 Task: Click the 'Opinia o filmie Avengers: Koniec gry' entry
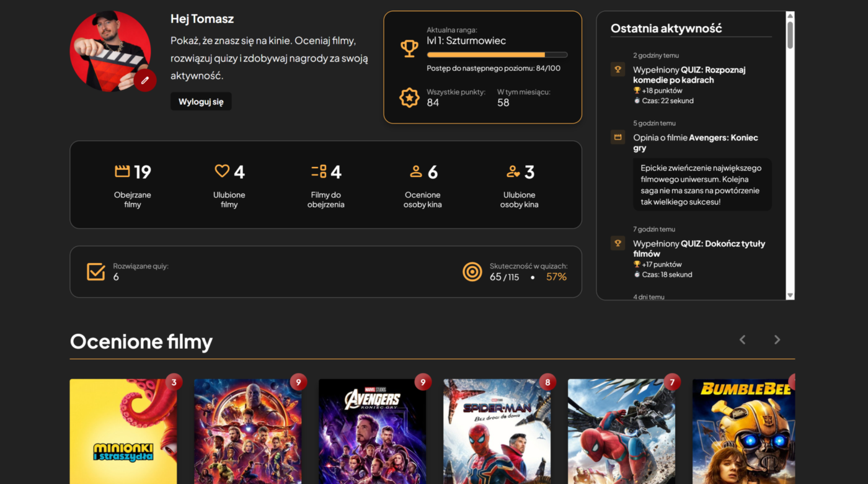pos(696,143)
